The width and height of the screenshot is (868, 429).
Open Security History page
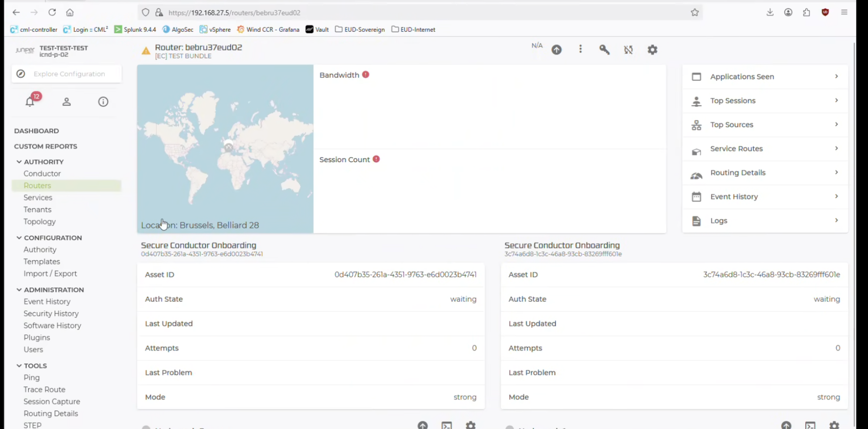(x=51, y=314)
